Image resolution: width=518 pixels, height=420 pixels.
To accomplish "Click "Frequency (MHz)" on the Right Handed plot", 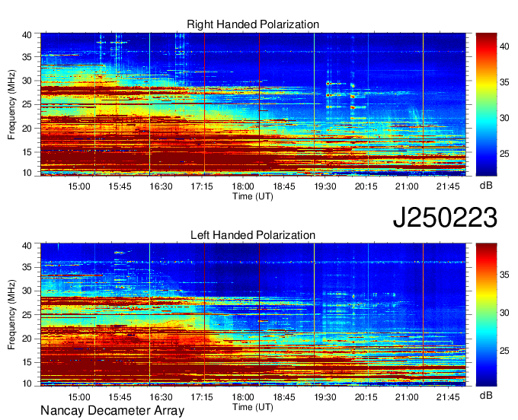I will coord(11,104).
